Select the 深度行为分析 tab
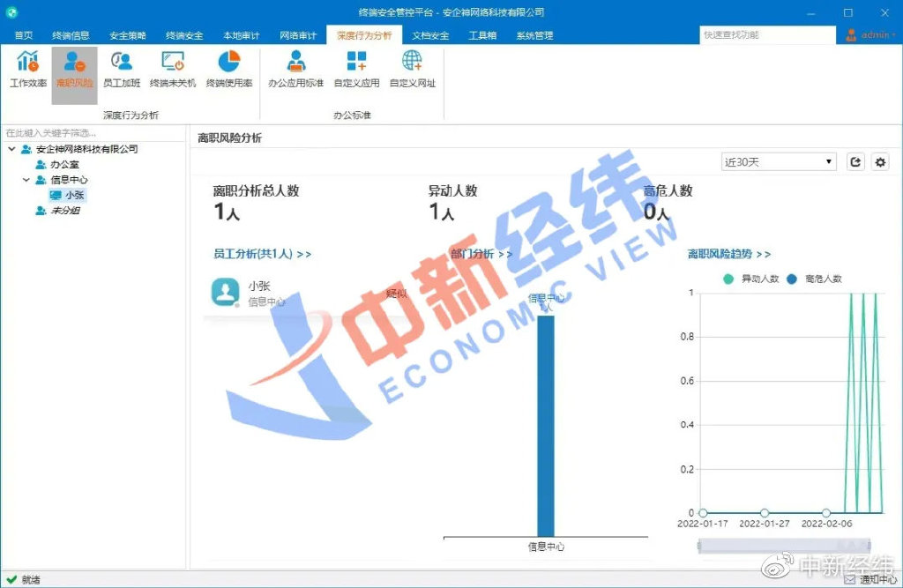Screen dimensions: 903x588 pyautogui.click(x=364, y=35)
